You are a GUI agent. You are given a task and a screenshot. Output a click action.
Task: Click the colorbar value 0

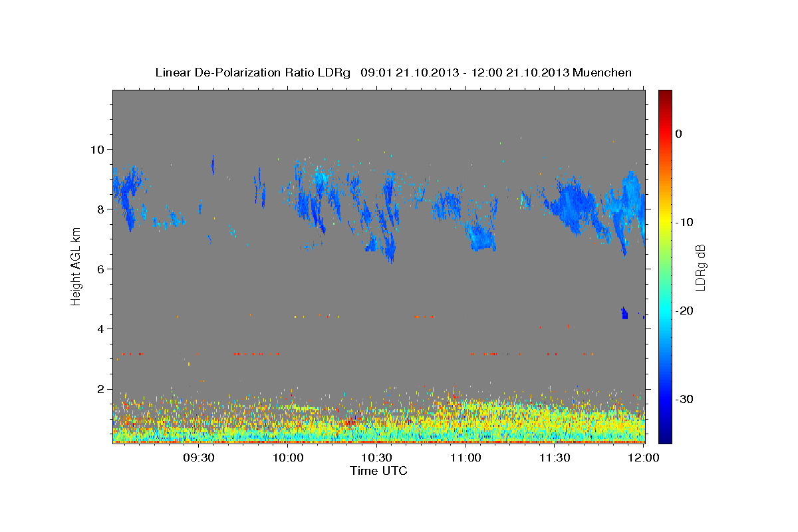678,134
